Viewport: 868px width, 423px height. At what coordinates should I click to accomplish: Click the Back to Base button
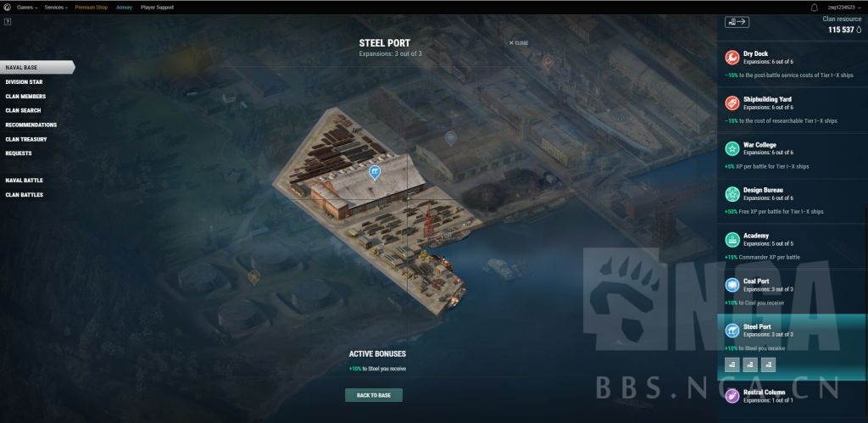click(374, 395)
